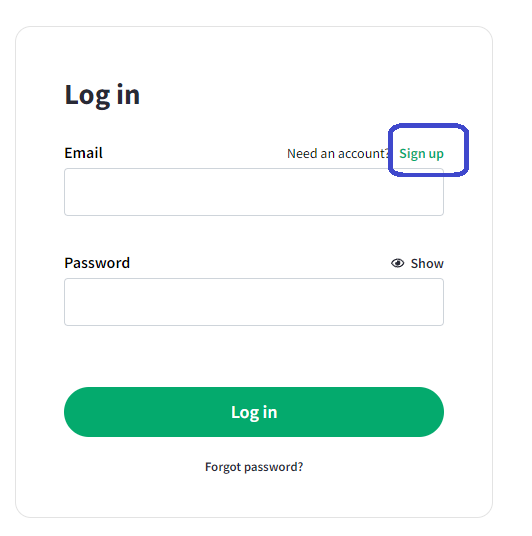
Task: Click the Log in page heading
Action: tap(102, 95)
